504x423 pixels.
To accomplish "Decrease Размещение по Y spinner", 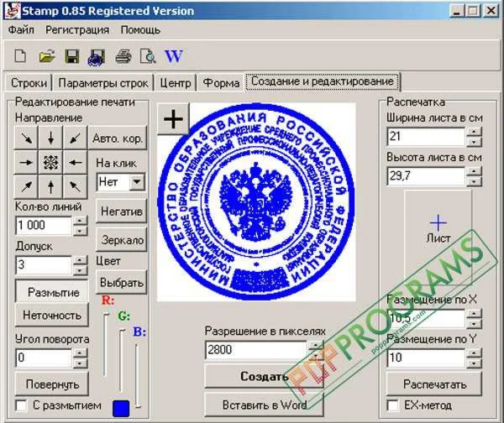I will tap(474, 363).
